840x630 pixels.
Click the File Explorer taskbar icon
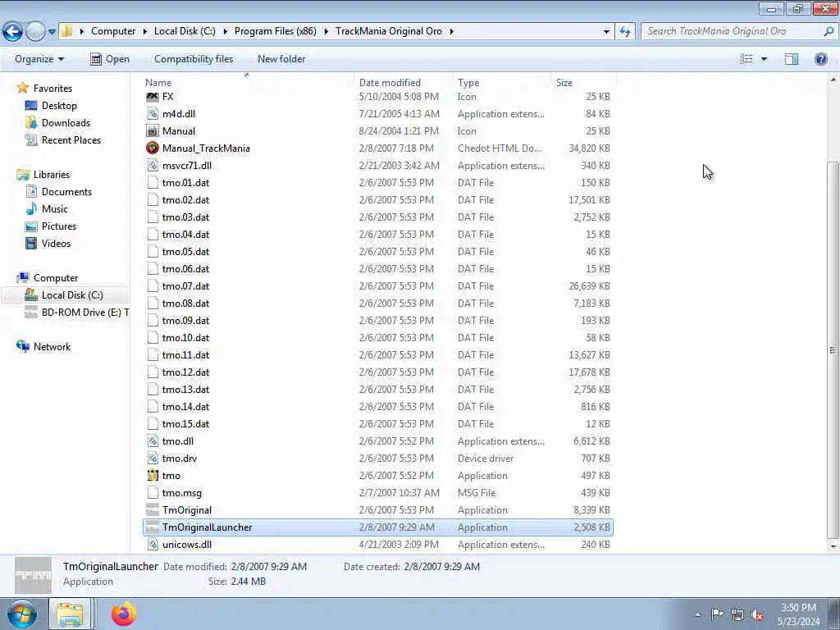click(x=71, y=614)
